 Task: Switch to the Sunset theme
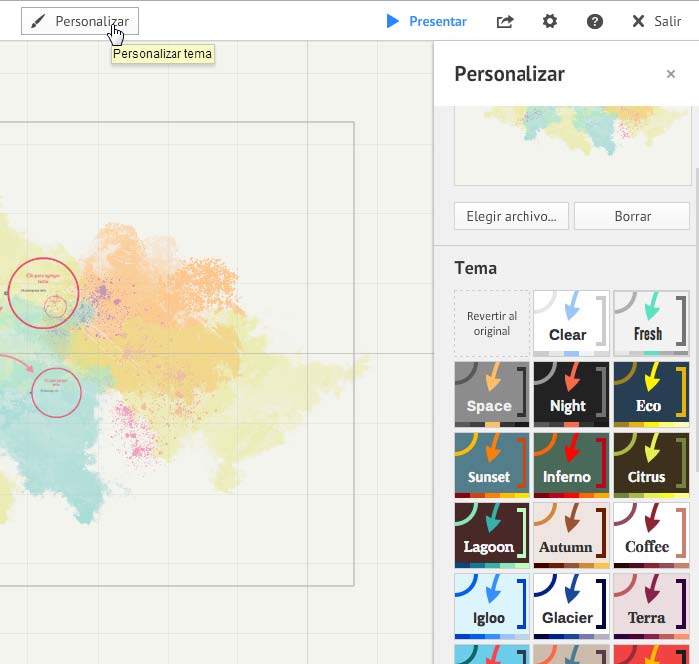coord(491,465)
